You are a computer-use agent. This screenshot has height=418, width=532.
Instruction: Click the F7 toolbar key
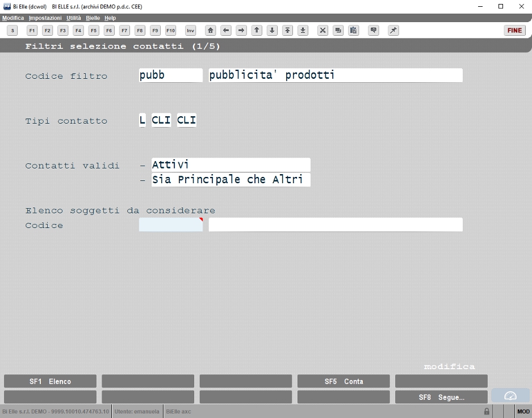coord(124,31)
